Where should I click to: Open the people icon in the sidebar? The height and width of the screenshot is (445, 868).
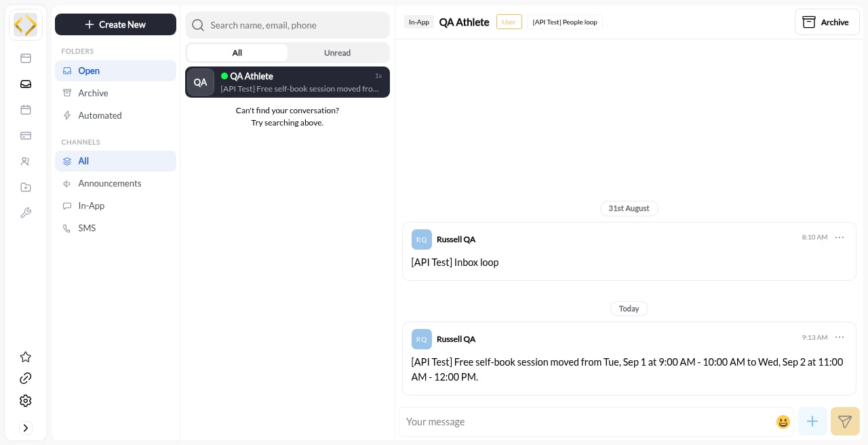click(x=26, y=161)
